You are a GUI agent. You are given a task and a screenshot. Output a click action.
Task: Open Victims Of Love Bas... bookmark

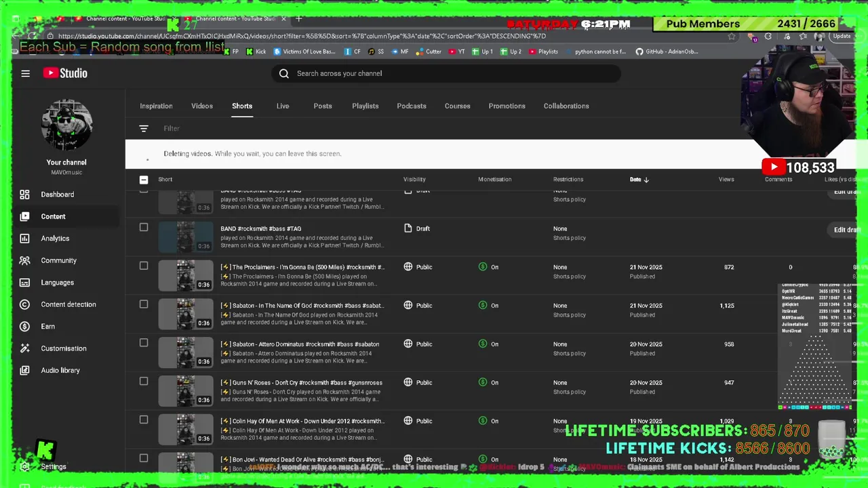[304, 52]
